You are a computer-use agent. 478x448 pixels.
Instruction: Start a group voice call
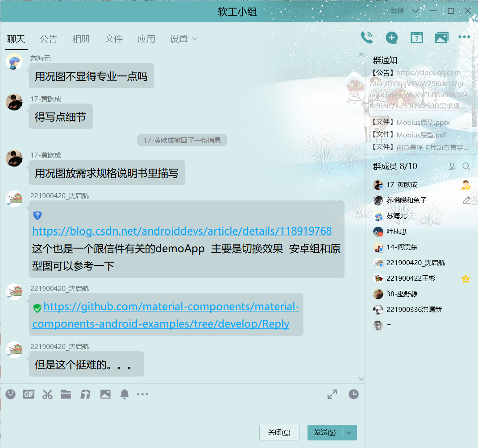(367, 38)
